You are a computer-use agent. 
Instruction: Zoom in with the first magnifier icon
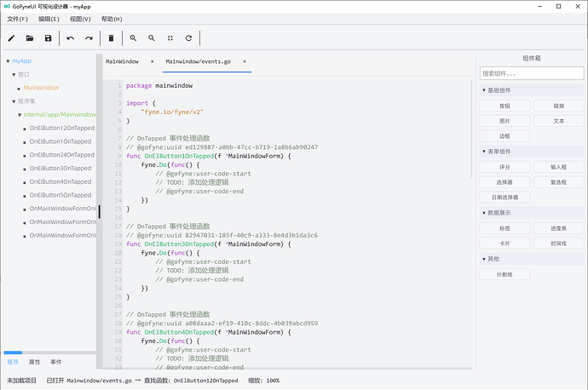[133, 38]
